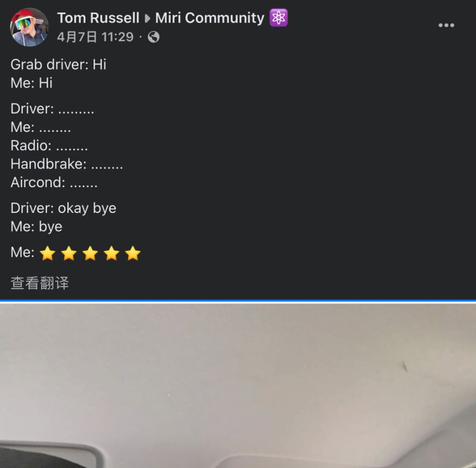Click the purple atom symbol emoji

pos(278,18)
